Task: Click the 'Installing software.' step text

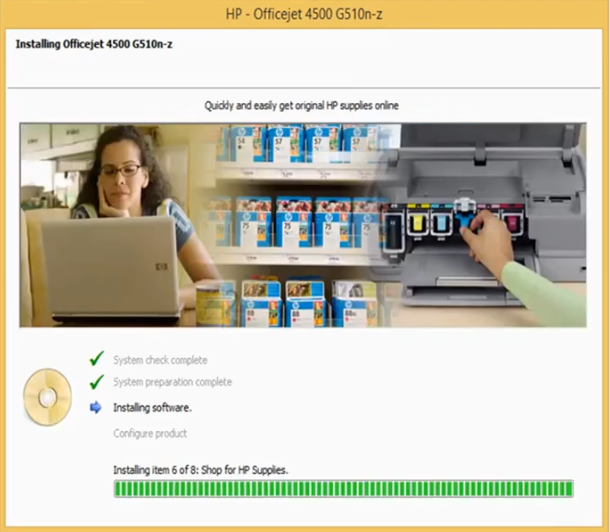Action: click(x=152, y=408)
